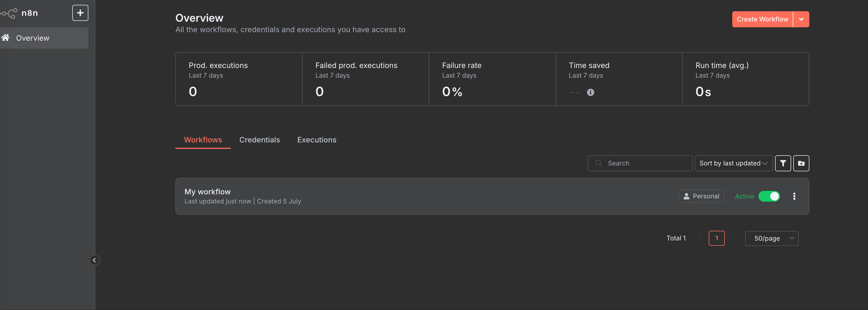Image resolution: width=868 pixels, height=310 pixels.
Task: Click the add folder icon button
Action: click(801, 163)
